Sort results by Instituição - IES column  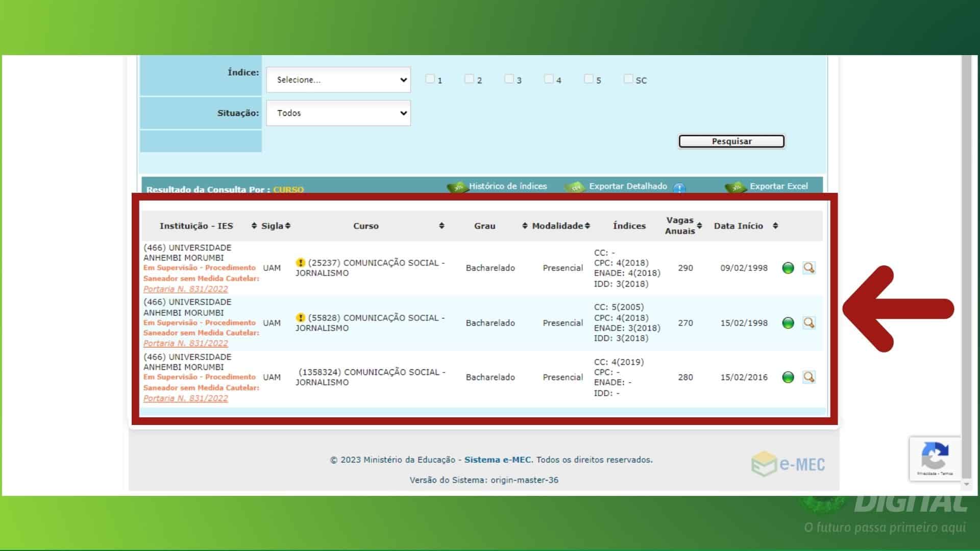(x=254, y=226)
